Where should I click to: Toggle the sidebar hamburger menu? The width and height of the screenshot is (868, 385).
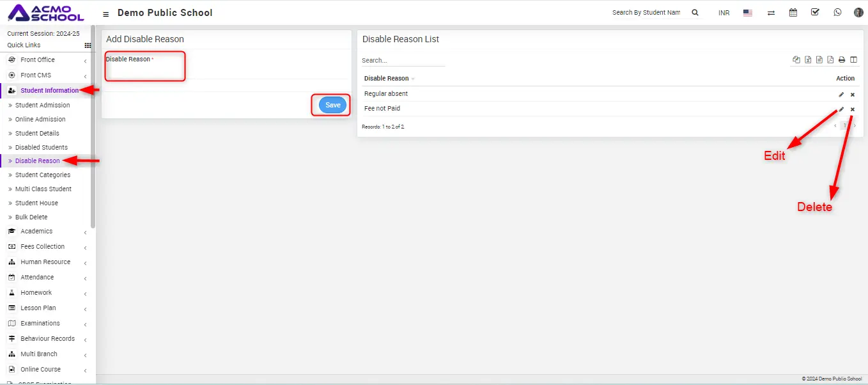(106, 13)
